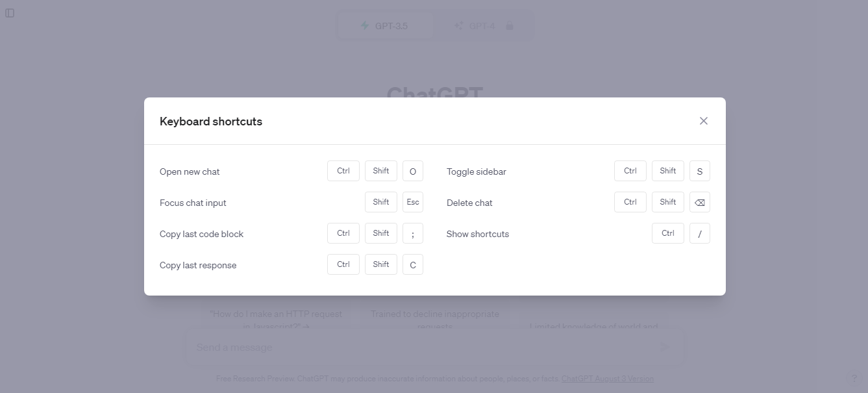
Task: Click the Toggle sidebar label
Action: pos(477,171)
